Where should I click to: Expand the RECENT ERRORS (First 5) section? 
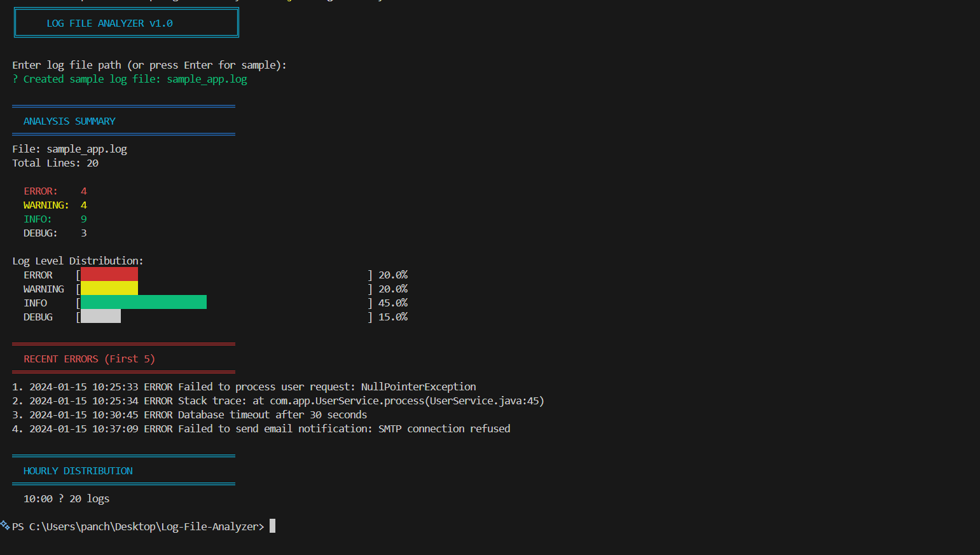(90, 359)
